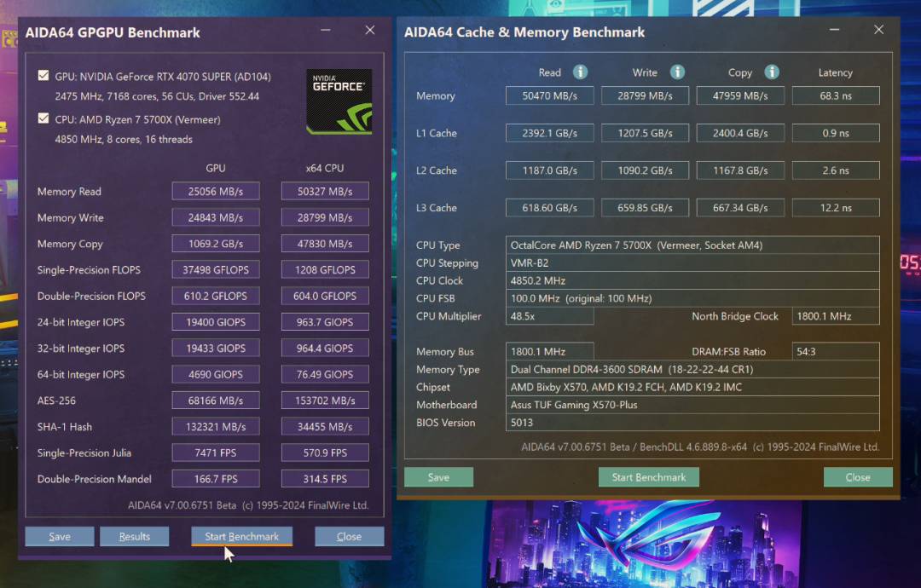This screenshot has height=588, width=921.
Task: Click GPU 24-bit Integer IOPS 19400 GIOPS
Action: point(216,321)
